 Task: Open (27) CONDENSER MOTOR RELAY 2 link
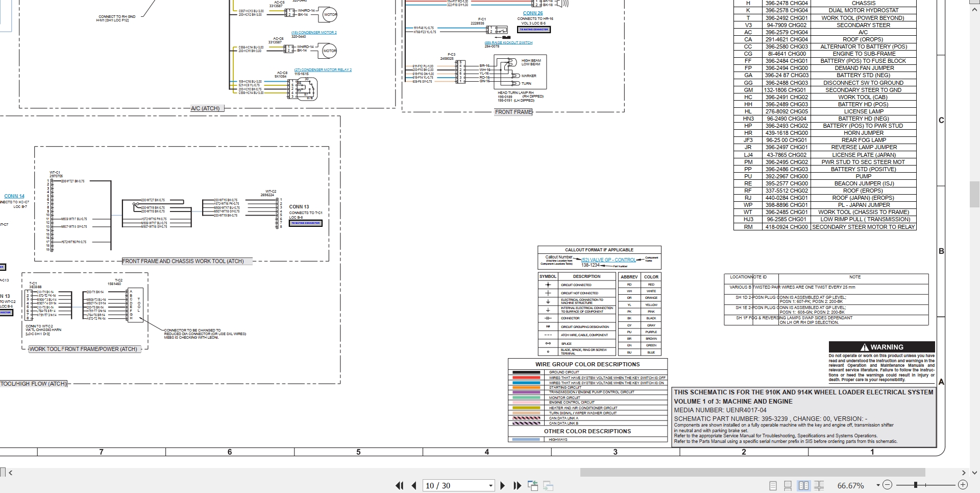tap(323, 70)
